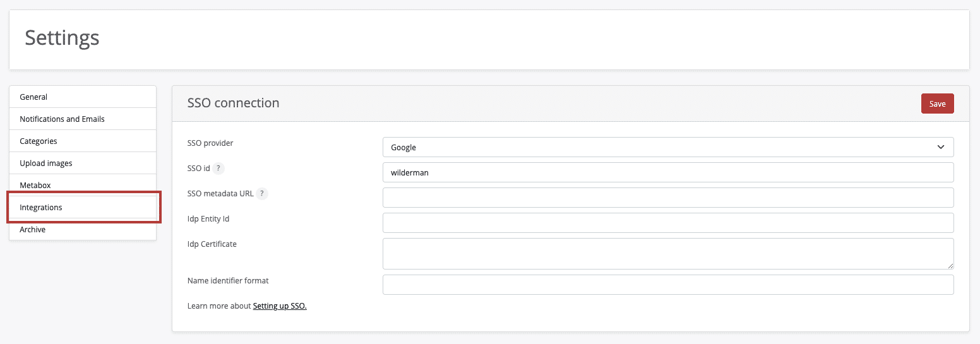Image resolution: width=980 pixels, height=344 pixels.
Task: Focus the Name identifier format field
Action: point(668,285)
